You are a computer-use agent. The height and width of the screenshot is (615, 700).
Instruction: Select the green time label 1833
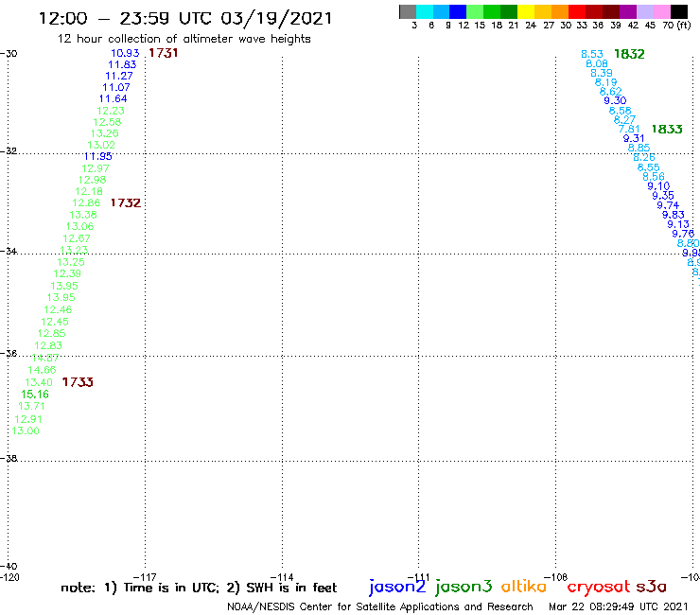coord(667,129)
